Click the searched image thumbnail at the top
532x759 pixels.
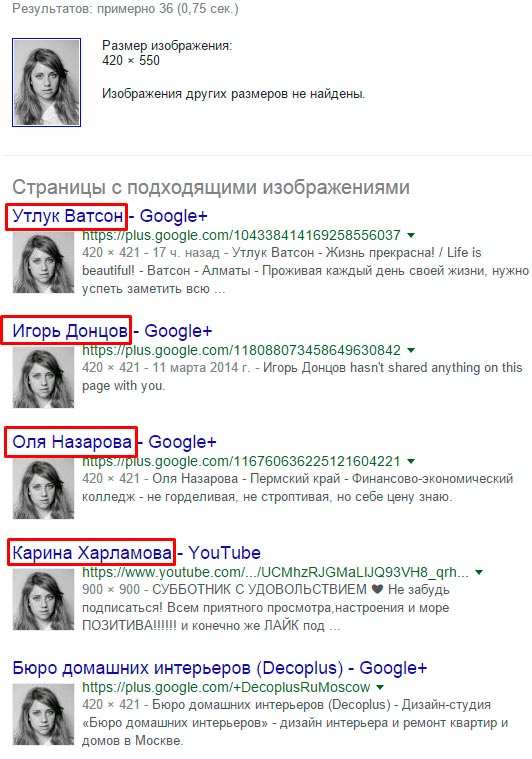coord(46,83)
